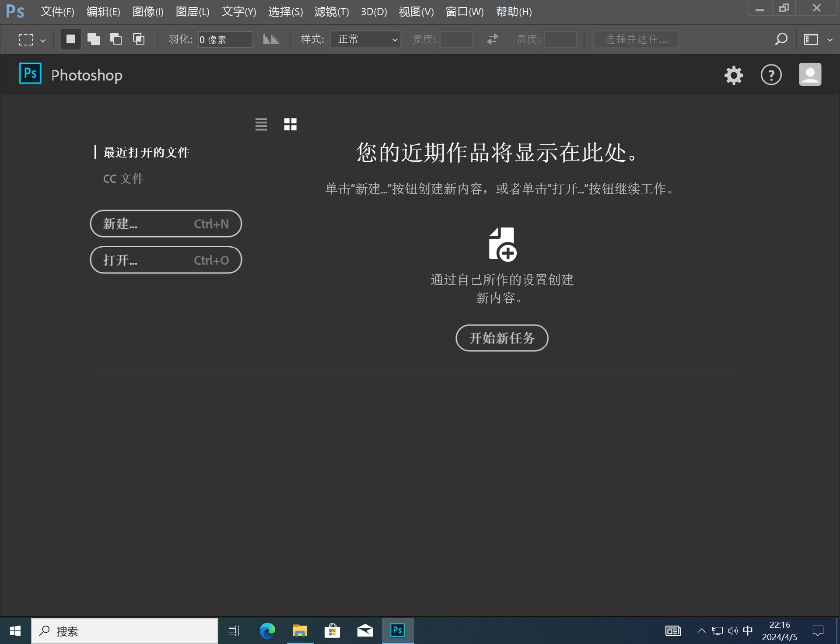The height and width of the screenshot is (644, 840).
Task: Click the Ps icon in title bar
Action: pyautogui.click(x=15, y=11)
